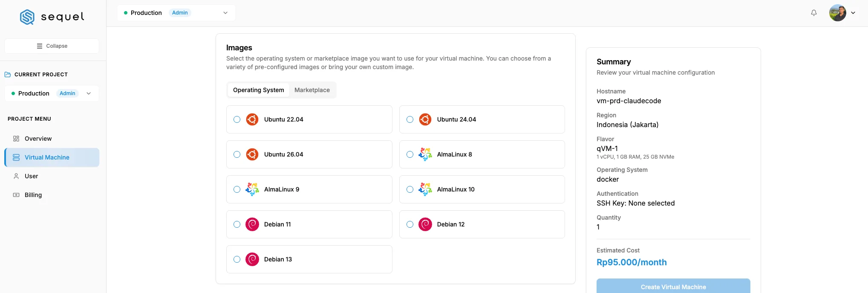Viewport: 868px width, 293px height.
Task: Select the Ubuntu 22.04 radio button
Action: [237, 119]
